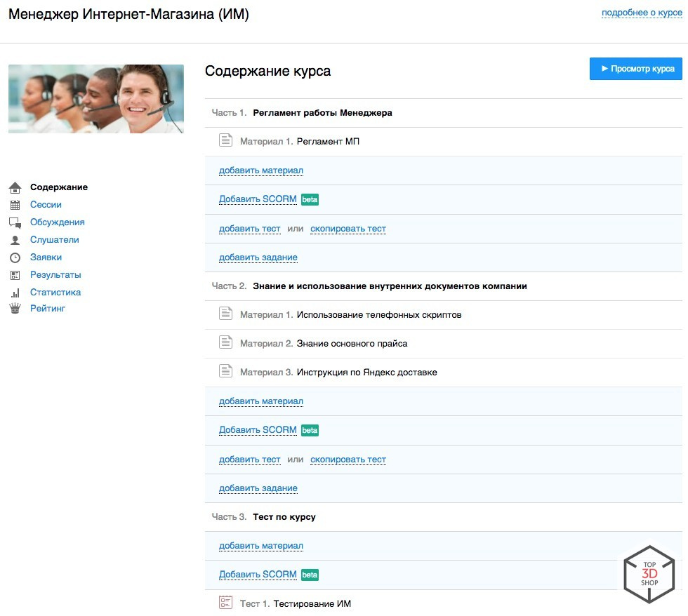Screen dimensions: 688x616
Task: Click the house icon beside Содержание
Action: [x=15, y=187]
